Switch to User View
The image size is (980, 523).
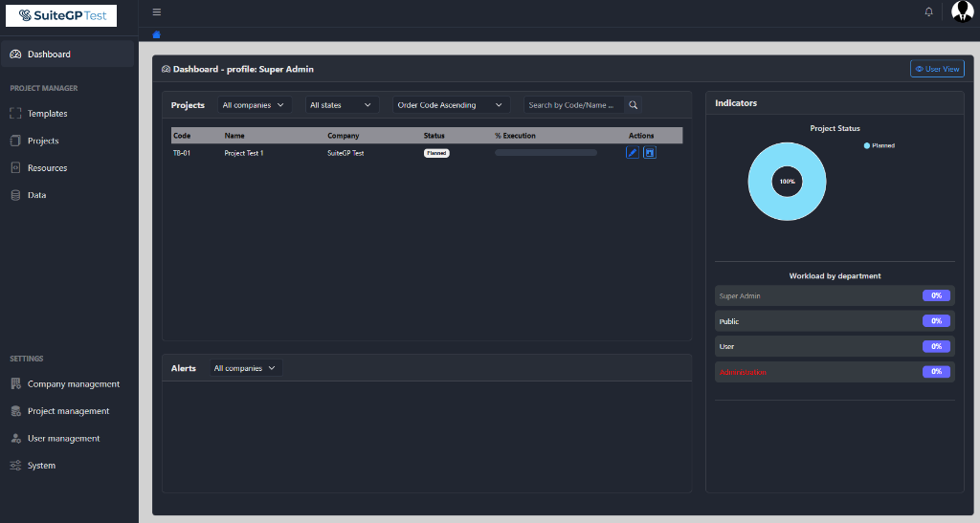pos(937,69)
